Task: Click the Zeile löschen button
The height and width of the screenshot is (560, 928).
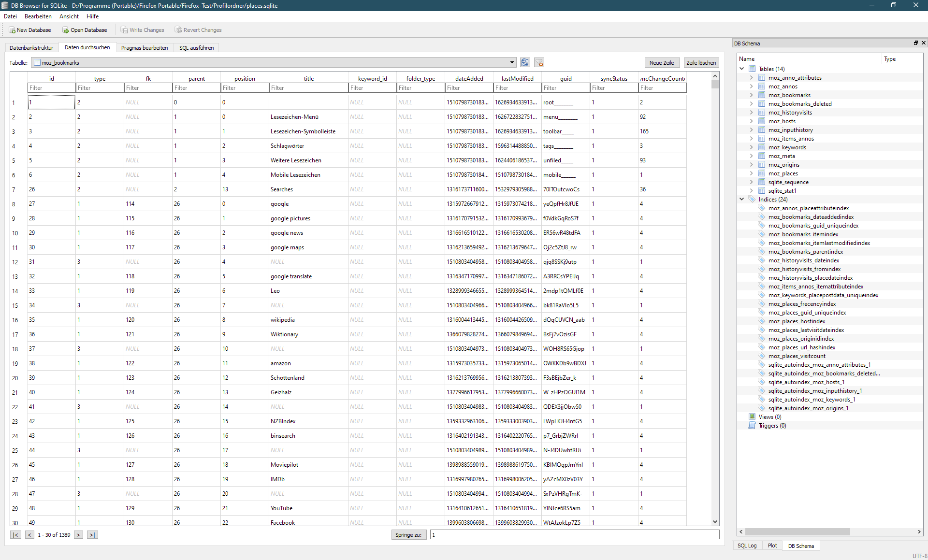Action: (701, 63)
